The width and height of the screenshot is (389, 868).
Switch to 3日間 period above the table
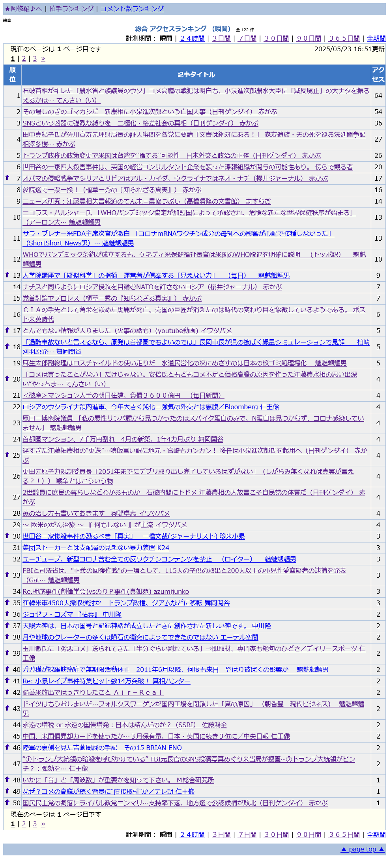tap(221, 38)
